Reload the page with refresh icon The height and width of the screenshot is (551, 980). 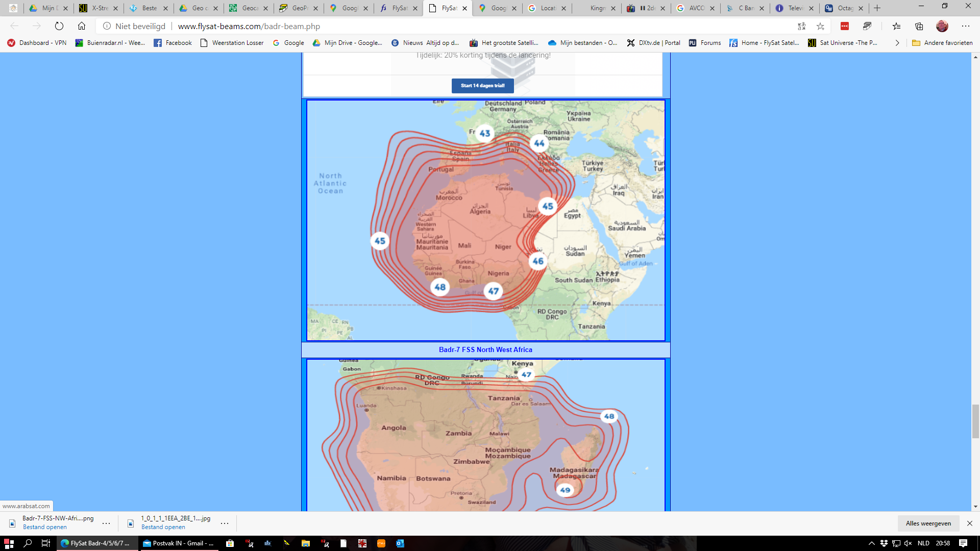tap(59, 26)
